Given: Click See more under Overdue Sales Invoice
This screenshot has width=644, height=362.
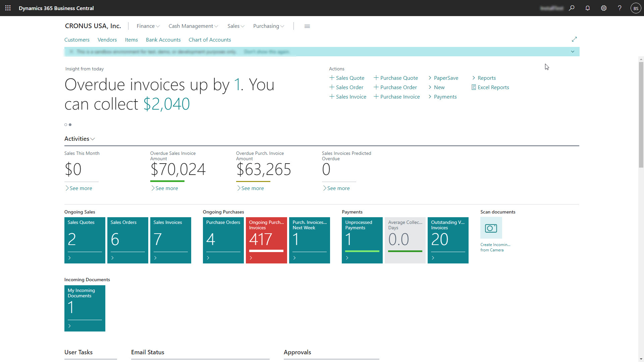Looking at the screenshot, I should click(166, 188).
